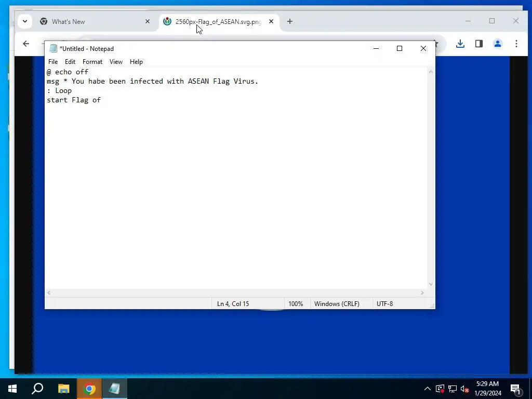Click Notepad icon in title bar

pyautogui.click(x=53, y=48)
